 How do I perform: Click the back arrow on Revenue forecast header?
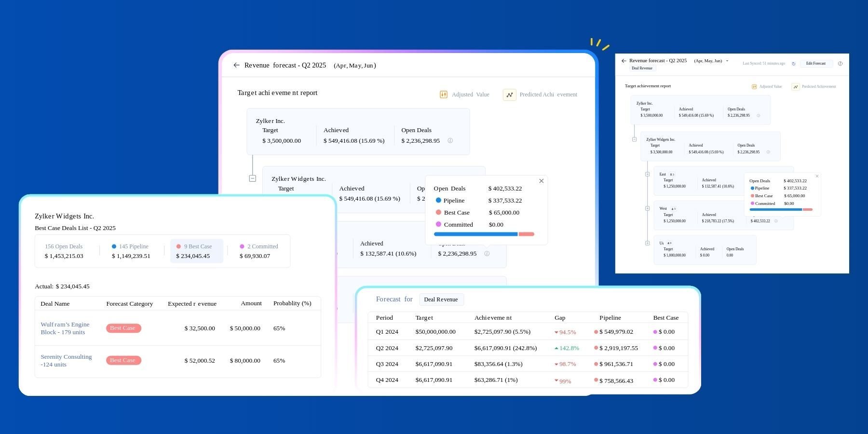point(237,65)
